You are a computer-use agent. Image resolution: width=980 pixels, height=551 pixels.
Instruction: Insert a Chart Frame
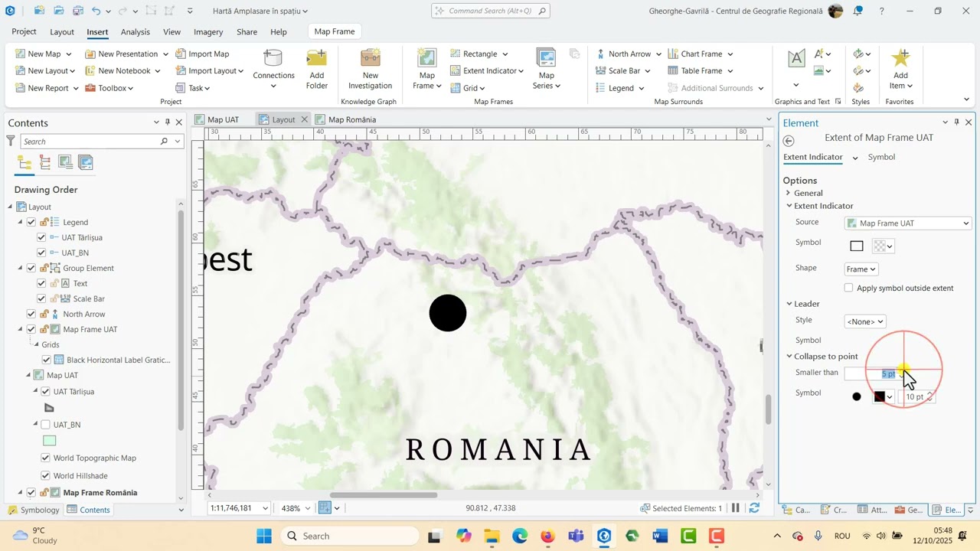click(x=700, y=54)
